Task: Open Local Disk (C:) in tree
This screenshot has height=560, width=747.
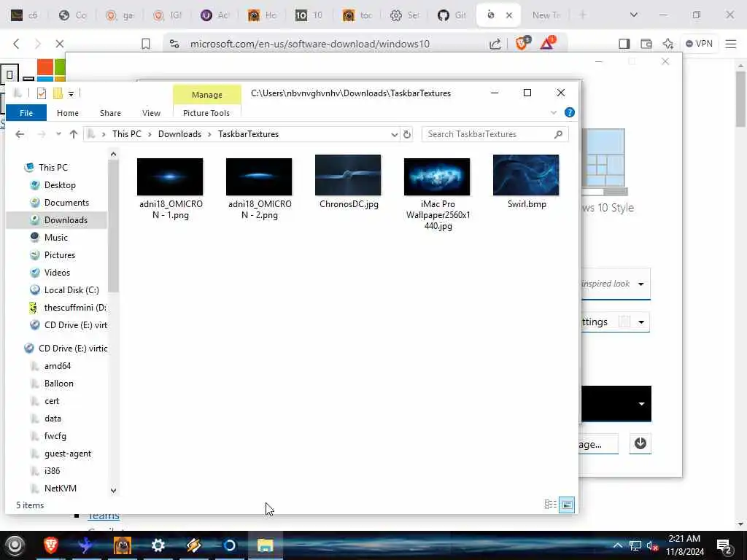Action: pyautogui.click(x=71, y=290)
